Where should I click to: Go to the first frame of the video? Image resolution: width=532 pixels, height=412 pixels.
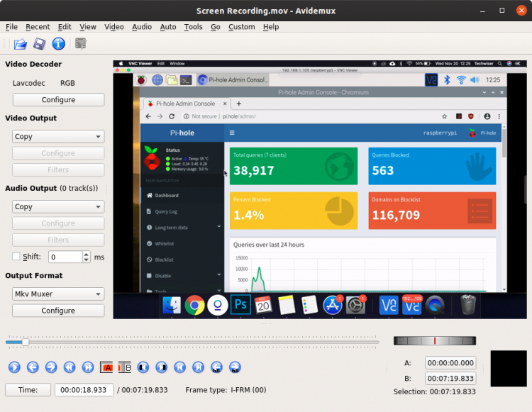tap(180, 367)
